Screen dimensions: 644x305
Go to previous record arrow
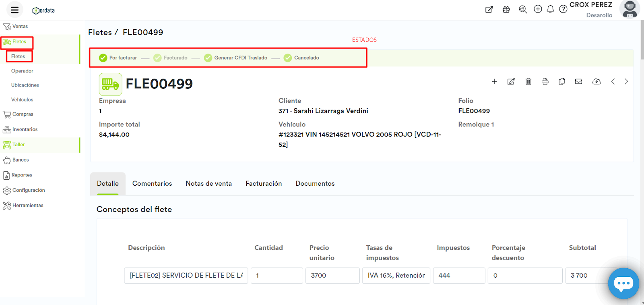pyautogui.click(x=613, y=82)
